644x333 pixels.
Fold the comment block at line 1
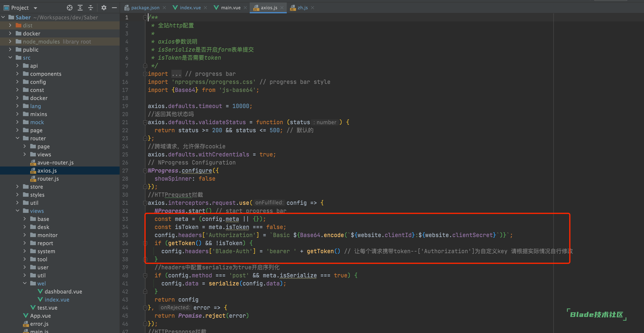(x=145, y=17)
